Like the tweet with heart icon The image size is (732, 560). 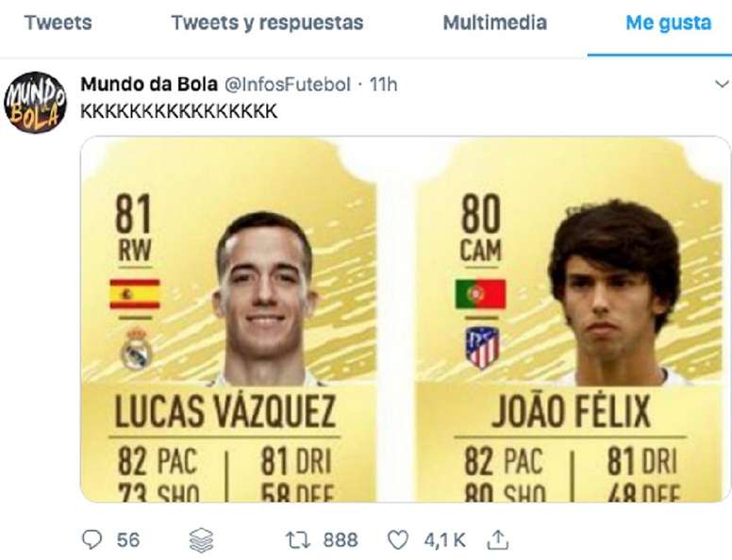pyautogui.click(x=399, y=539)
